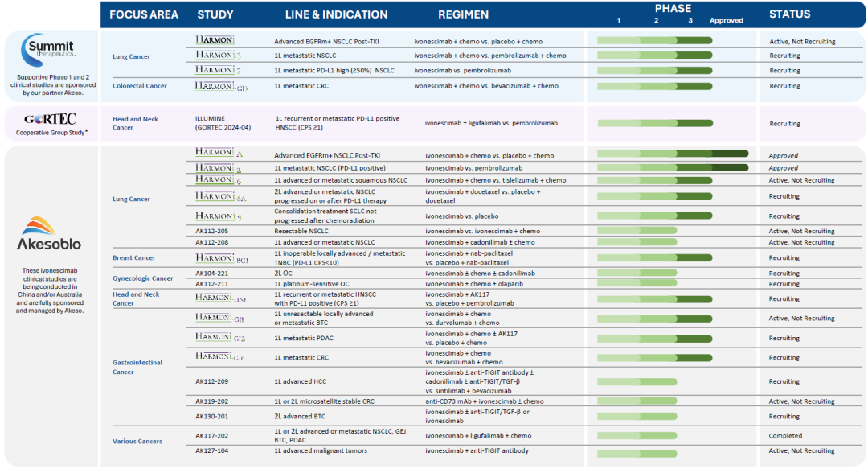Click 'Resectable NSCLC' indication

click(301, 231)
